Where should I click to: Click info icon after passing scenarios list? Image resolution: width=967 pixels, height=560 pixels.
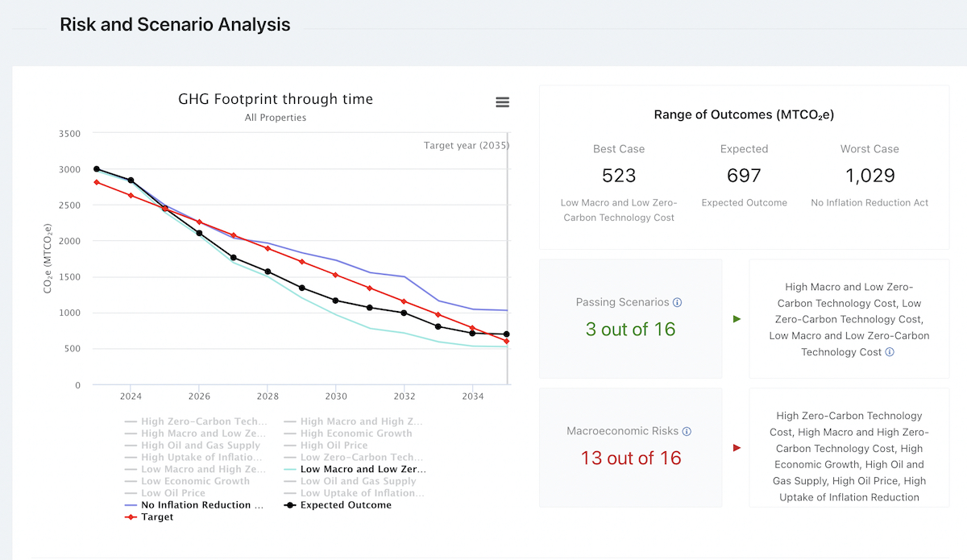click(x=890, y=352)
